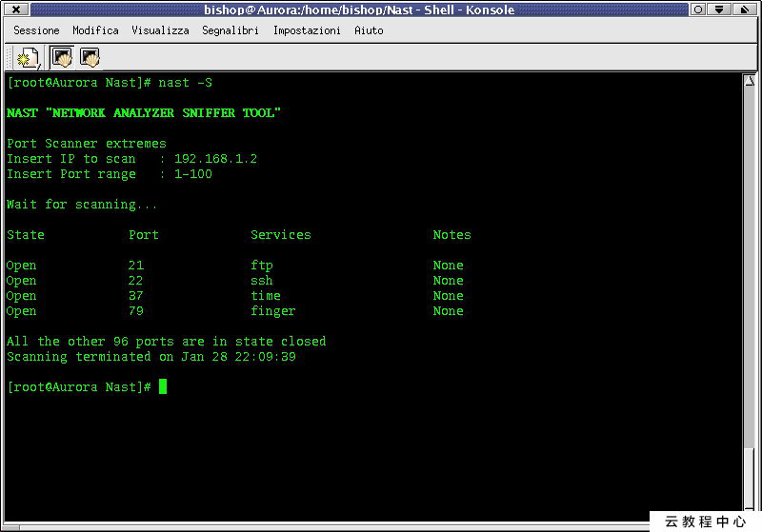Screen dimensions: 762x532
Task: Open the Visualizza menu
Action: 160,30
